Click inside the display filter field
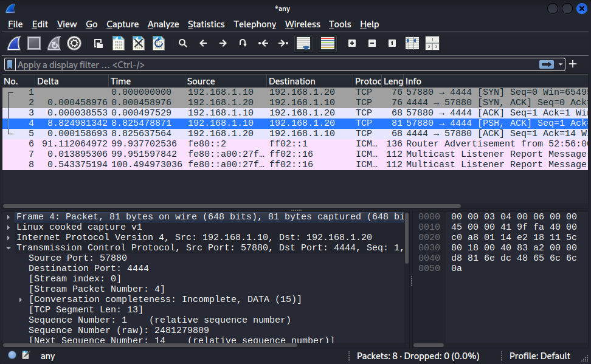 pos(274,64)
